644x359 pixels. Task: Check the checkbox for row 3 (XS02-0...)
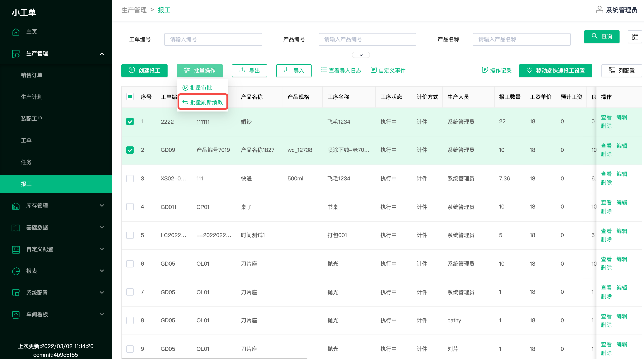130,179
